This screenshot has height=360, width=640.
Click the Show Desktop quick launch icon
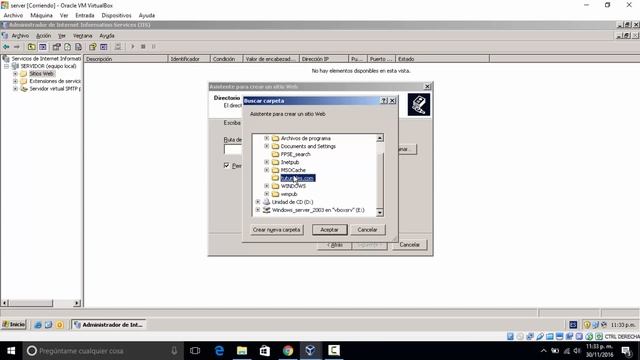(x=49, y=325)
